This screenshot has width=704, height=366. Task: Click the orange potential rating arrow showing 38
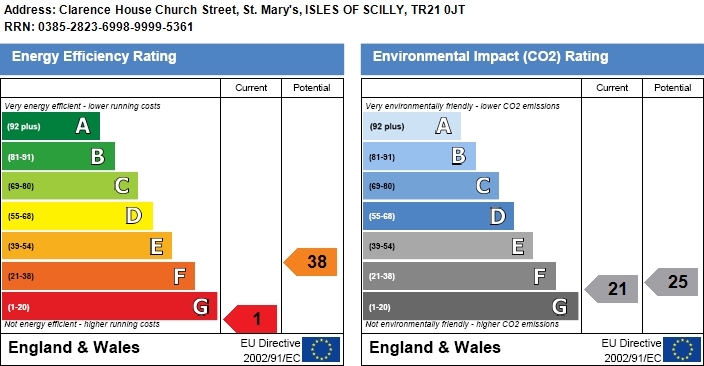tap(310, 262)
